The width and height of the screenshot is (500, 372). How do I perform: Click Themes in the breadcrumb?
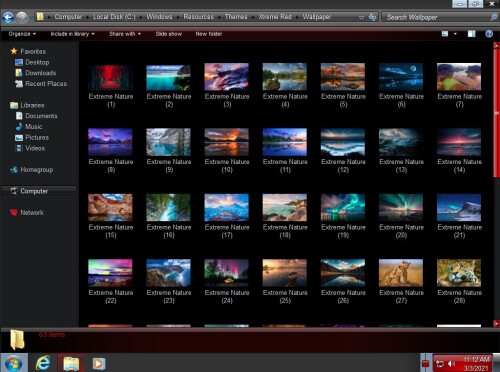tap(236, 17)
